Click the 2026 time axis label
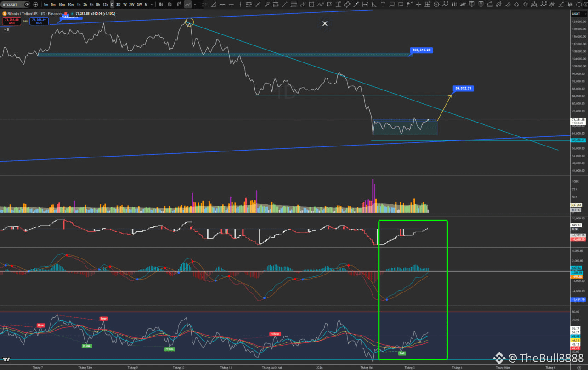This screenshot has width=588, height=370. (x=320, y=367)
